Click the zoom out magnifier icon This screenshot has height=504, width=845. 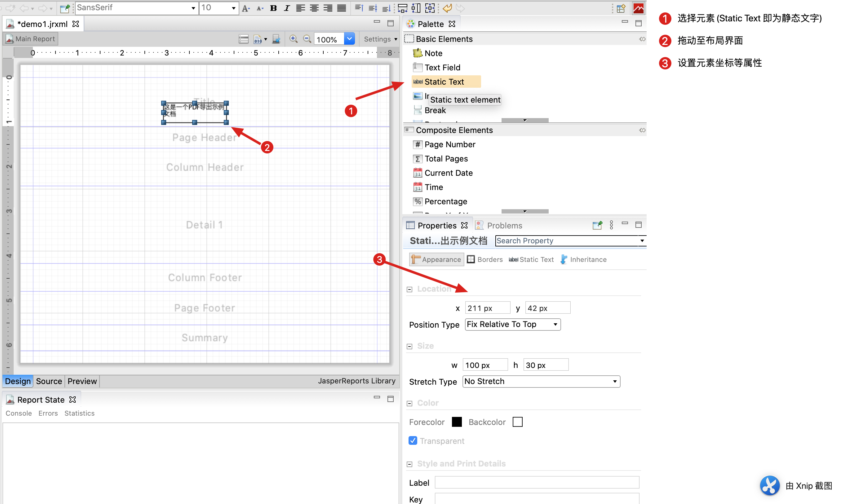coord(307,39)
